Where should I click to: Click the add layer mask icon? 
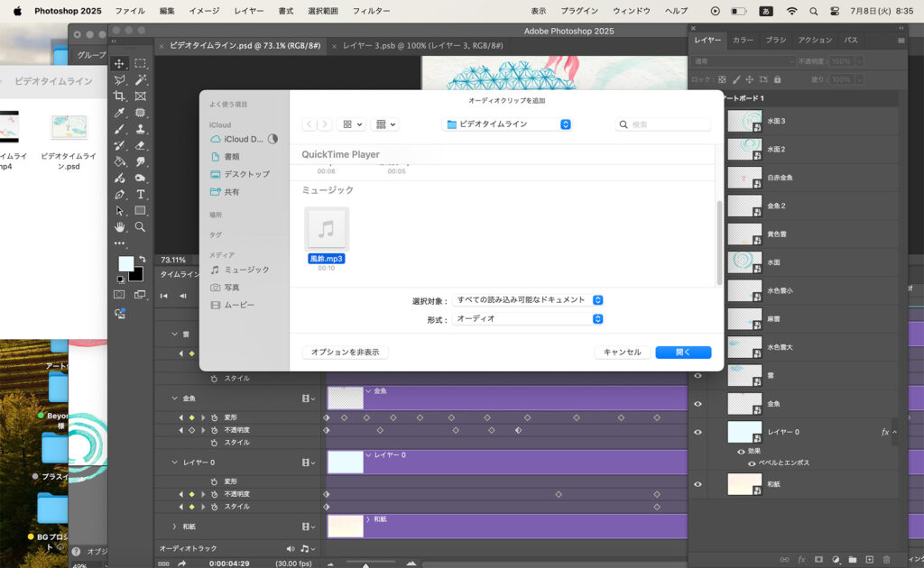[x=818, y=559]
